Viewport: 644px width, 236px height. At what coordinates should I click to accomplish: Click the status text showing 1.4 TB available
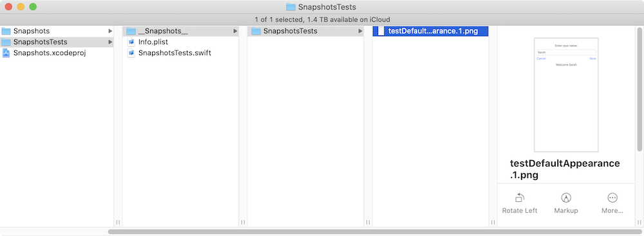click(322, 19)
